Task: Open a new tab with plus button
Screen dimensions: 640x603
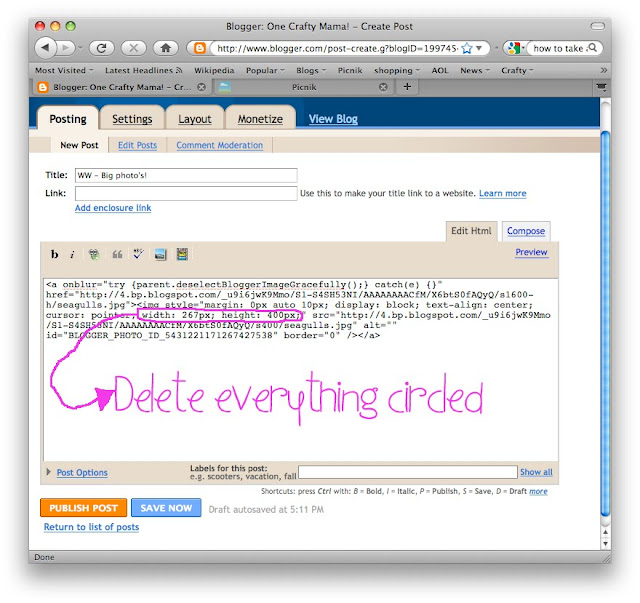Action: (407, 87)
